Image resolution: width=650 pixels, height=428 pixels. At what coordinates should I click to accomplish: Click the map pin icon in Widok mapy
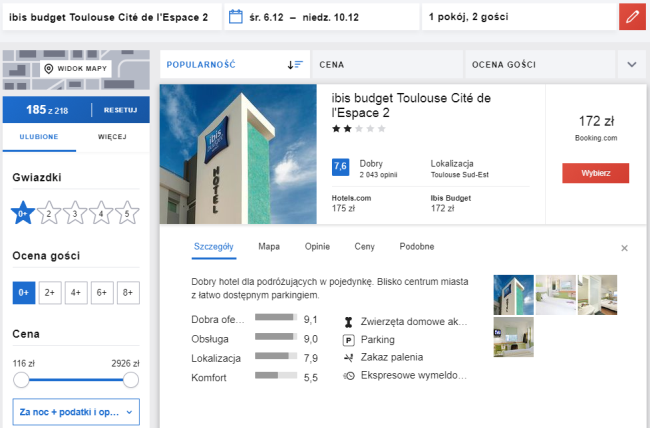49,68
